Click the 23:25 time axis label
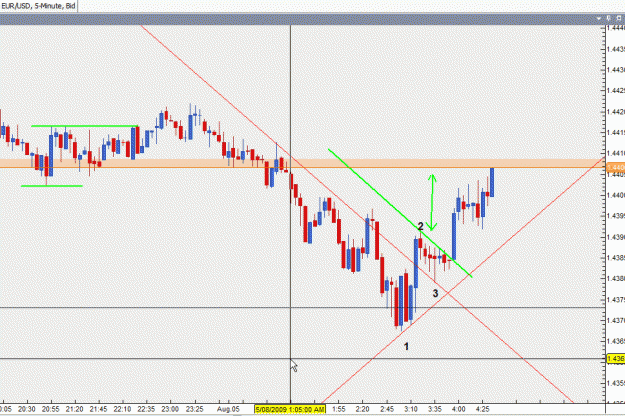 195,409
